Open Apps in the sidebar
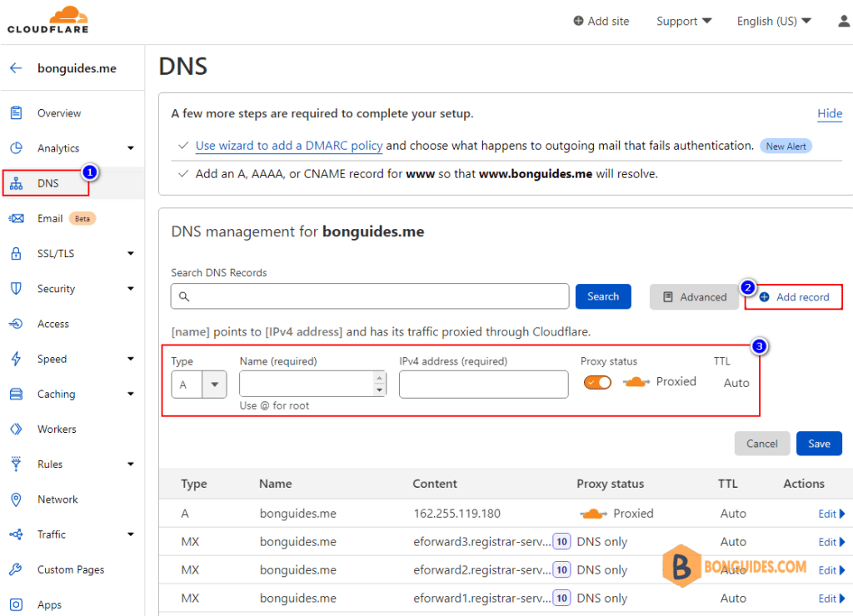Screen dimensions: 853x616 [49, 604]
